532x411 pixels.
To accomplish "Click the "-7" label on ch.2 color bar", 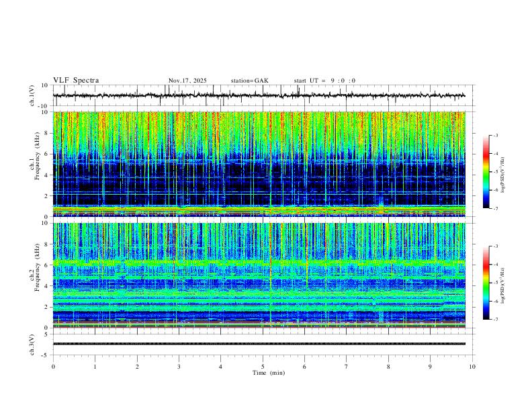I will [x=496, y=320].
